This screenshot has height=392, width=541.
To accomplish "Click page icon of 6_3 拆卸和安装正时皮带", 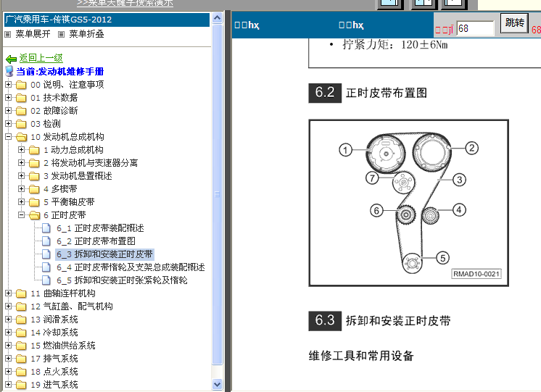I will tap(46, 254).
